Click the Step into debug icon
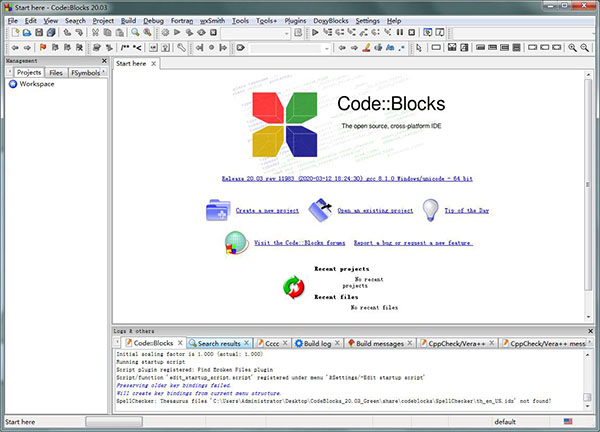Image resolution: width=600 pixels, height=432 pixels. [x=352, y=33]
